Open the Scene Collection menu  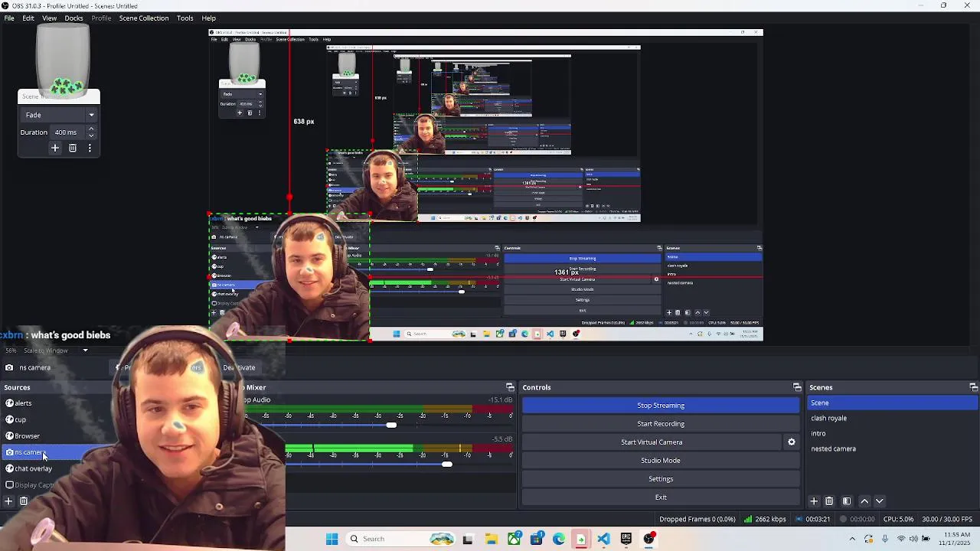pos(144,18)
